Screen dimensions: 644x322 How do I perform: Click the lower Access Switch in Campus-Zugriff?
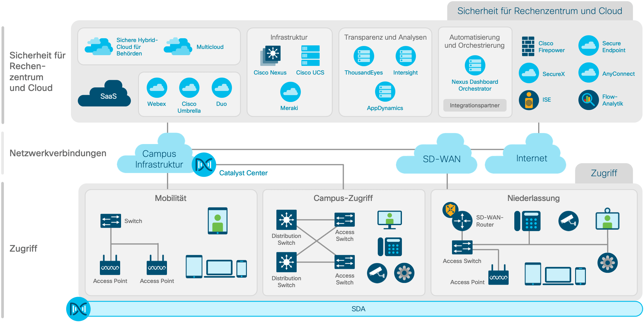[345, 262]
